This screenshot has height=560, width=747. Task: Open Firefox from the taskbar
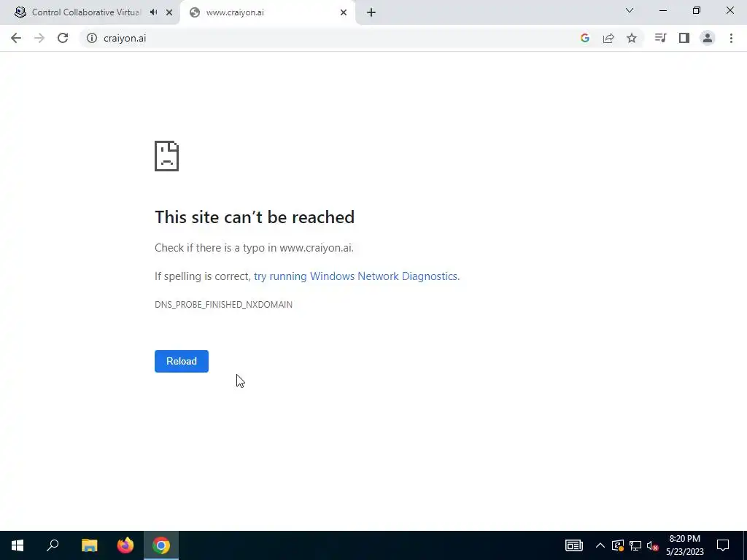point(125,545)
